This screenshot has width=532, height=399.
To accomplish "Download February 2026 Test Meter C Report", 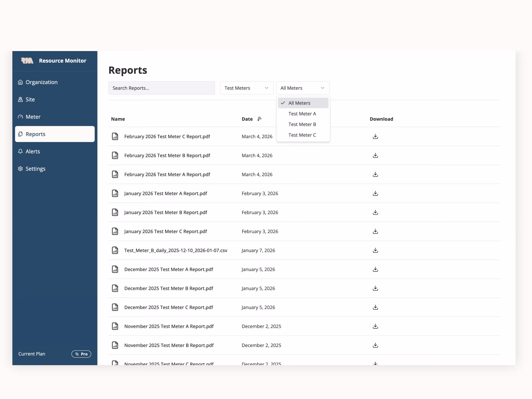I will pyautogui.click(x=375, y=136).
